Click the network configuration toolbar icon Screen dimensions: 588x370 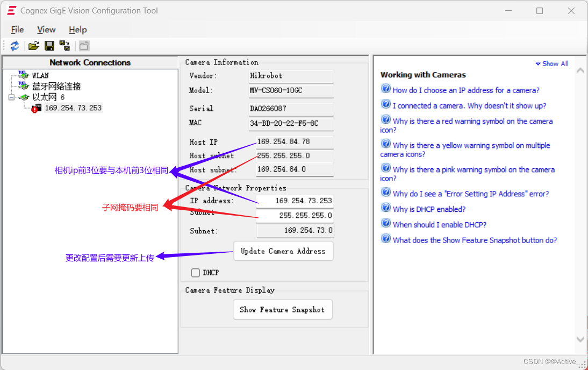(x=64, y=46)
